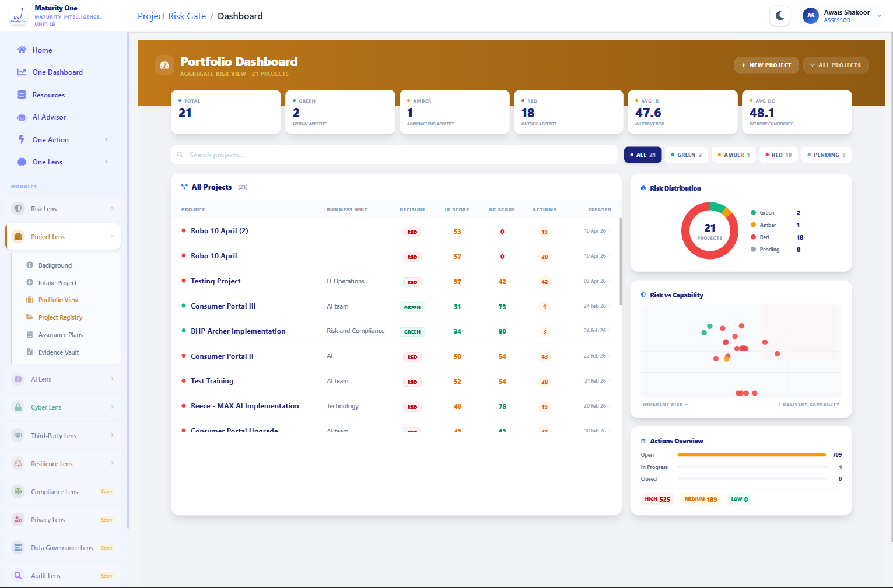Viewport: 893px width, 588px height.
Task: Expand the Cyber Lens module chevron
Action: click(112, 407)
